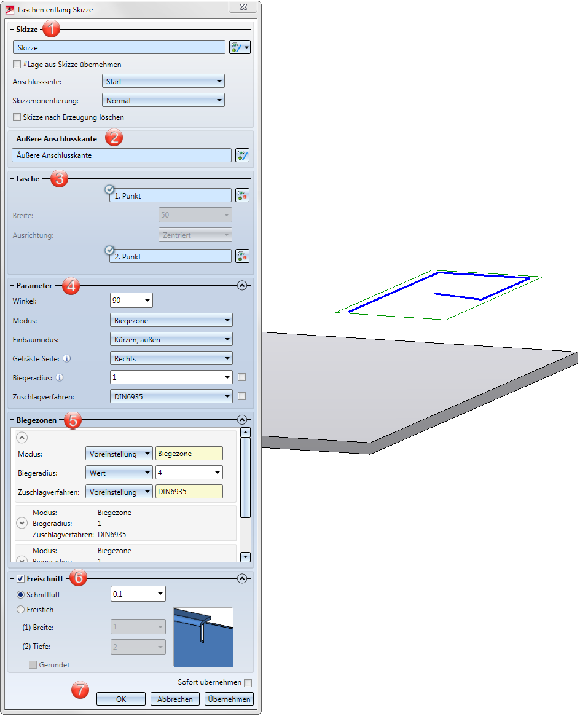
Task: Click the point picker icon for 2. Punkt
Action: tap(242, 256)
